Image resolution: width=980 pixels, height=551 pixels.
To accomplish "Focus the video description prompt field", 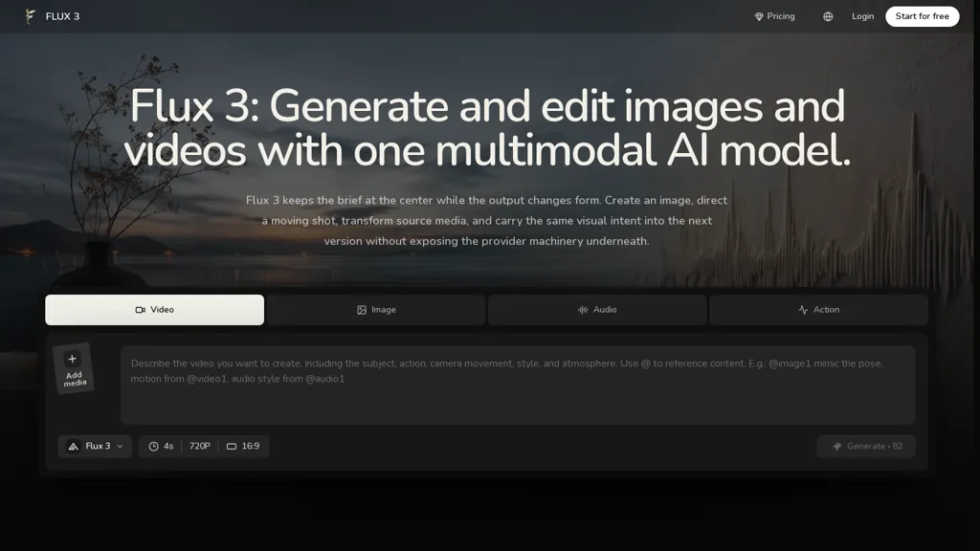I will [518, 385].
